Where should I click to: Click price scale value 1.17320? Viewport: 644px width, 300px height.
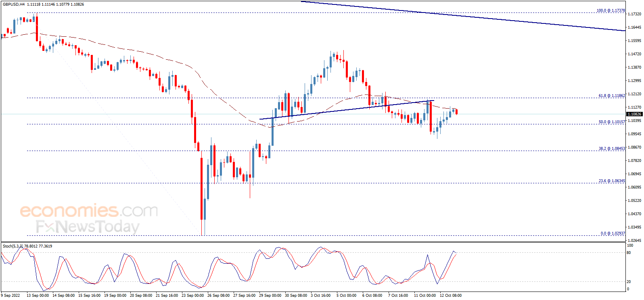(x=635, y=14)
